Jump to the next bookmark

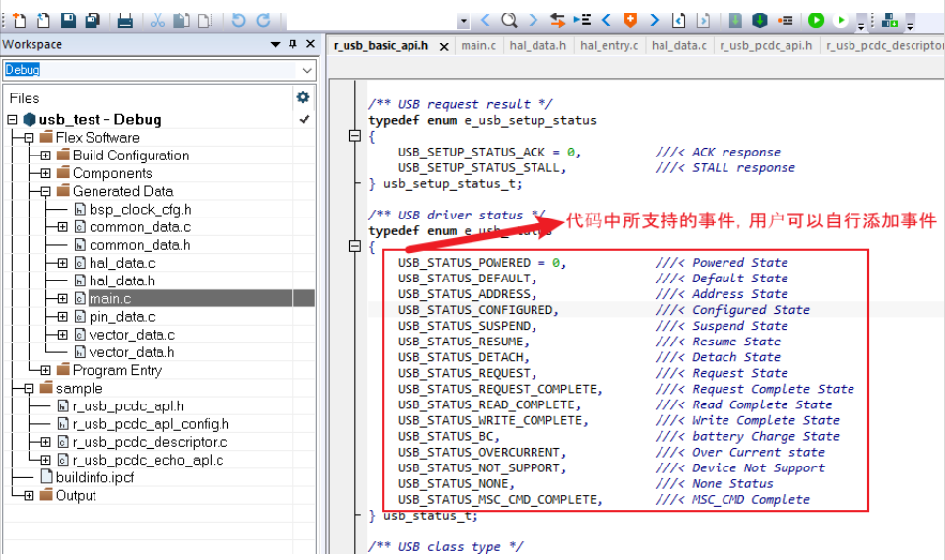[655, 21]
